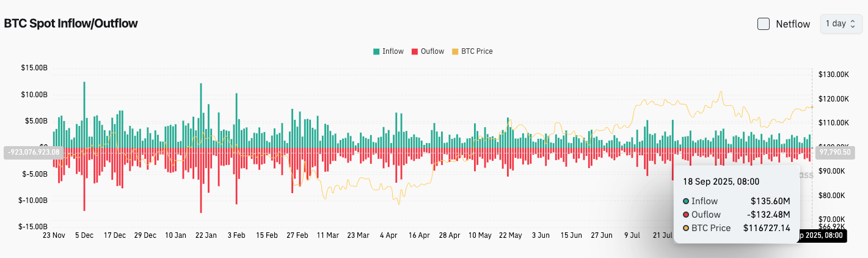Click the 15 Jun date label
Viewport: 868px width, 258px height.
pos(571,235)
